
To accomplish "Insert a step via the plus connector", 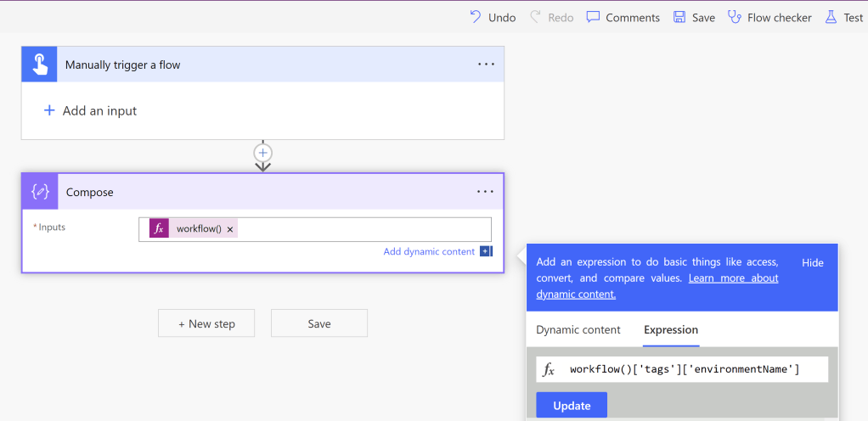I will (263, 153).
